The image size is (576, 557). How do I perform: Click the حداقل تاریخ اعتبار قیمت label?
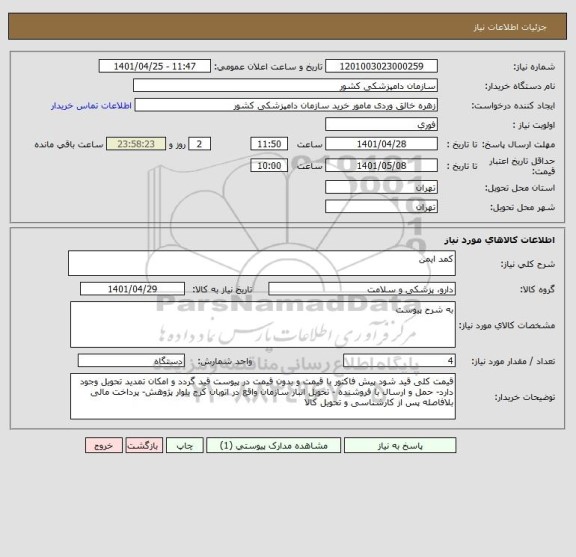[522, 166]
